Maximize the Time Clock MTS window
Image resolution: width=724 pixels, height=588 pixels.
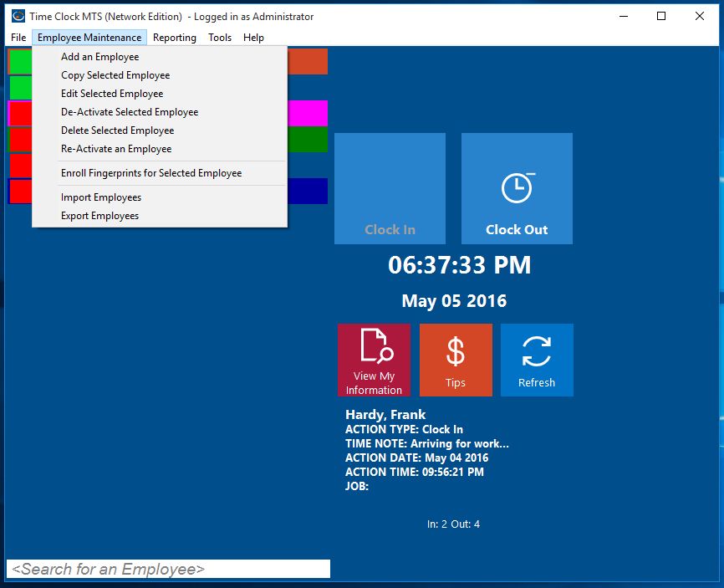pyautogui.click(x=661, y=16)
